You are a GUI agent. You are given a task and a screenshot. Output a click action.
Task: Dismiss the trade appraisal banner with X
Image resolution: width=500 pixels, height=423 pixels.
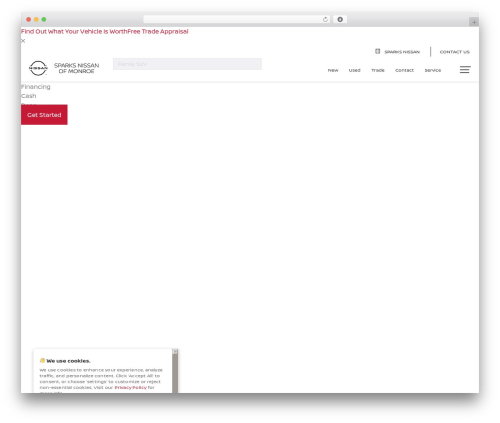point(23,41)
